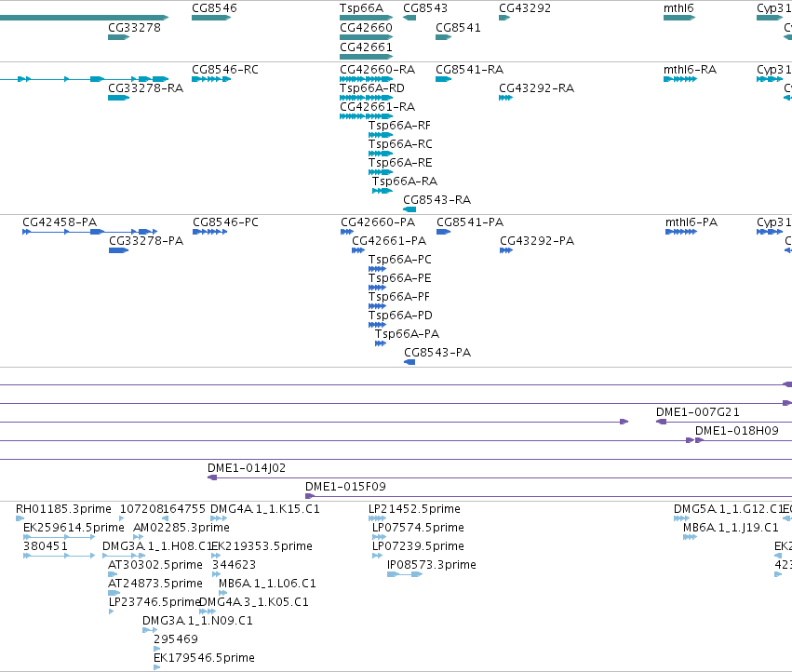Screen dimensions: 792x672
Task: Click the LP07574.5prime EST
Action: 379,537
